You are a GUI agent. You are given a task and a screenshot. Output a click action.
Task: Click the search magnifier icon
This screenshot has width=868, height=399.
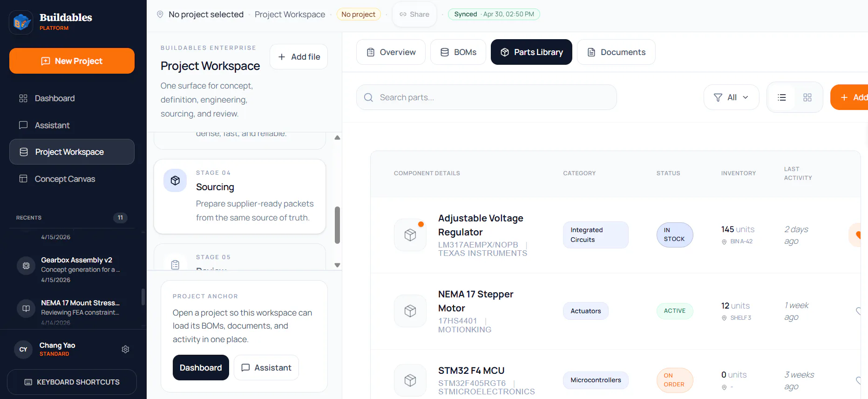[x=368, y=97]
